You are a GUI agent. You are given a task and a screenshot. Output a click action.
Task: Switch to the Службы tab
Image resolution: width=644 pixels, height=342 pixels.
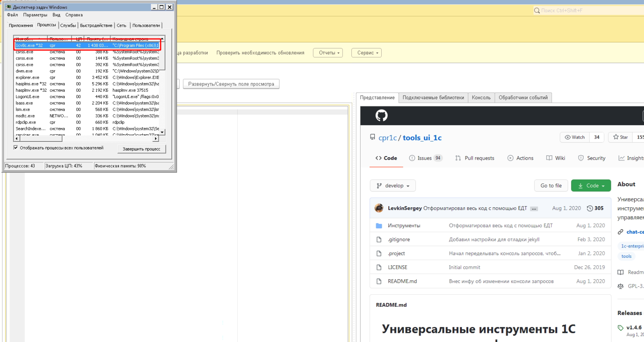coord(68,25)
